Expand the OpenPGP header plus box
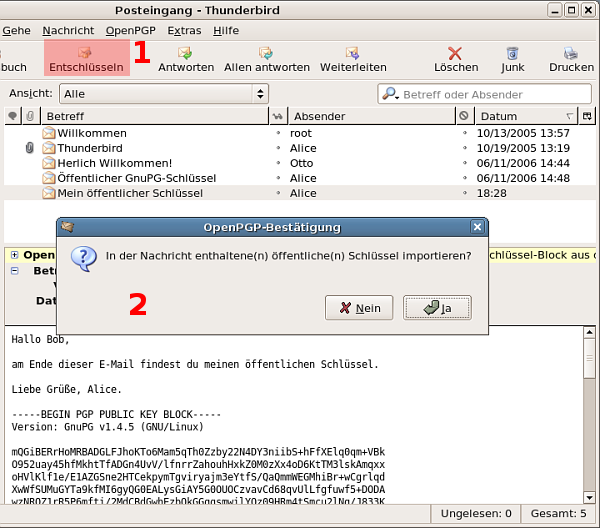This screenshot has height=528, width=600. point(14,255)
